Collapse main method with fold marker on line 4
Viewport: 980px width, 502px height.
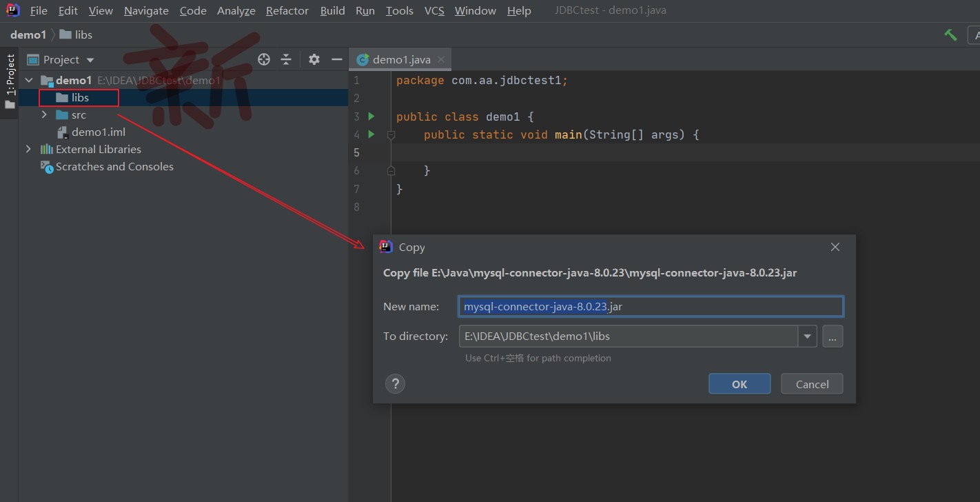(391, 136)
